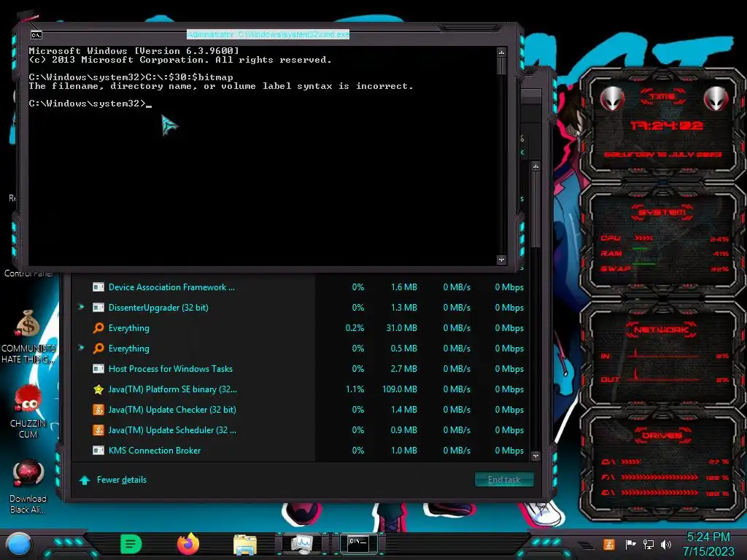This screenshot has height=560, width=747.
Task: Open the green document app on taskbar
Action: click(131, 544)
